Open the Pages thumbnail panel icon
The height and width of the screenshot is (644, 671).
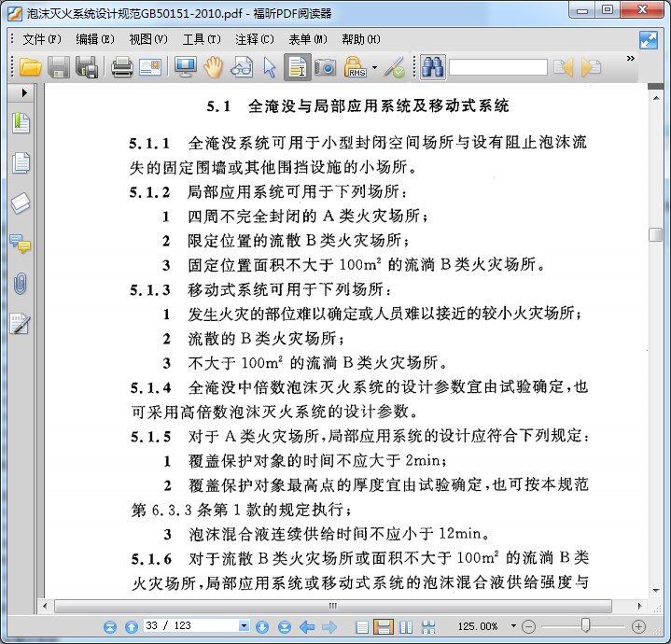point(21,163)
